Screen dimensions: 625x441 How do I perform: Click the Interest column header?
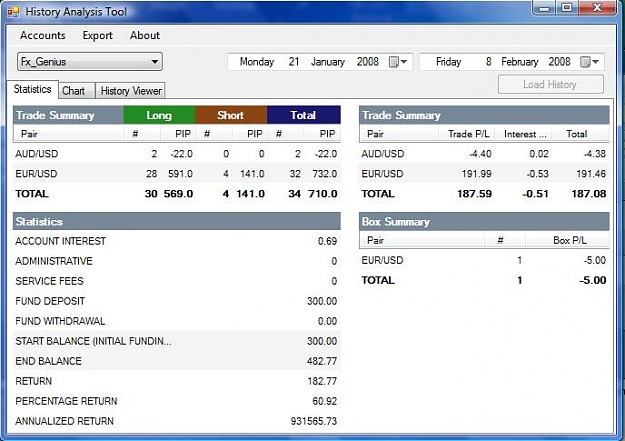pyautogui.click(x=523, y=134)
